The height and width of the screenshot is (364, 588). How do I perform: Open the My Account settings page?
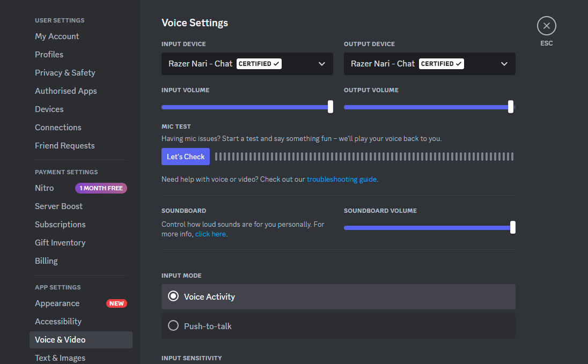coord(57,36)
